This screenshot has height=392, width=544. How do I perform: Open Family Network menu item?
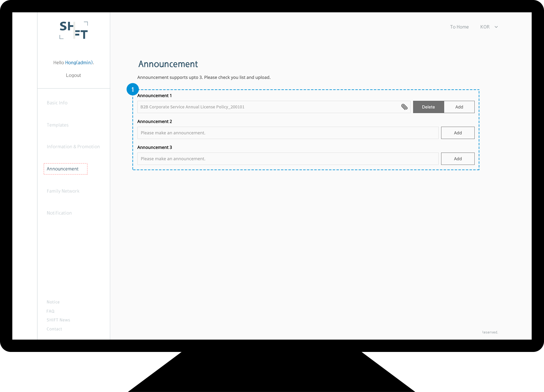click(x=63, y=191)
